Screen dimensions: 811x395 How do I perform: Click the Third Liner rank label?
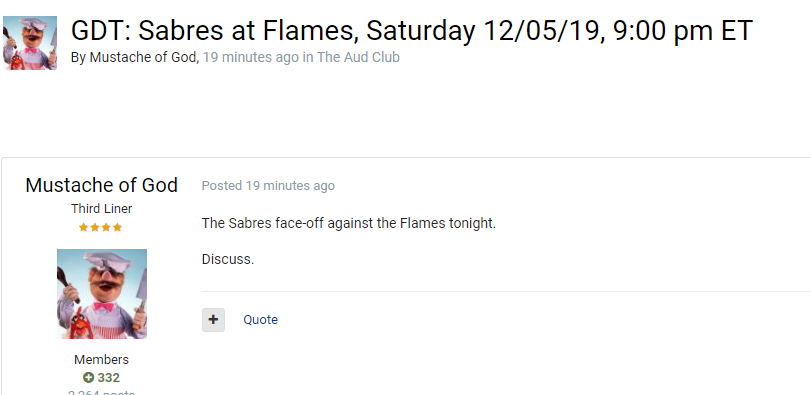101,208
